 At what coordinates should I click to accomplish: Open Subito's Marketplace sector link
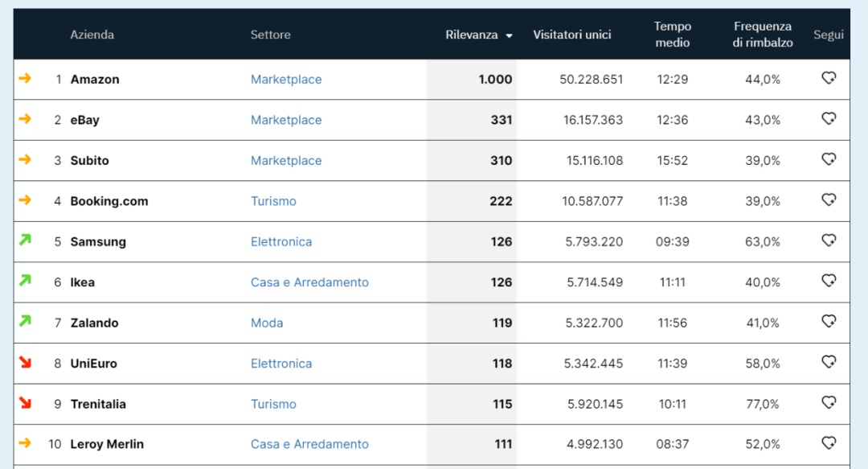(286, 160)
